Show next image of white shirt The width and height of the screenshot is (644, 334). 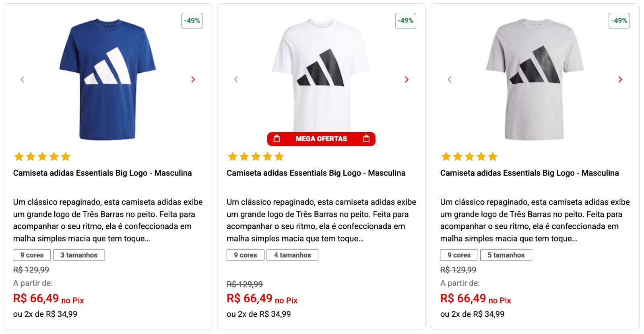coord(407,80)
